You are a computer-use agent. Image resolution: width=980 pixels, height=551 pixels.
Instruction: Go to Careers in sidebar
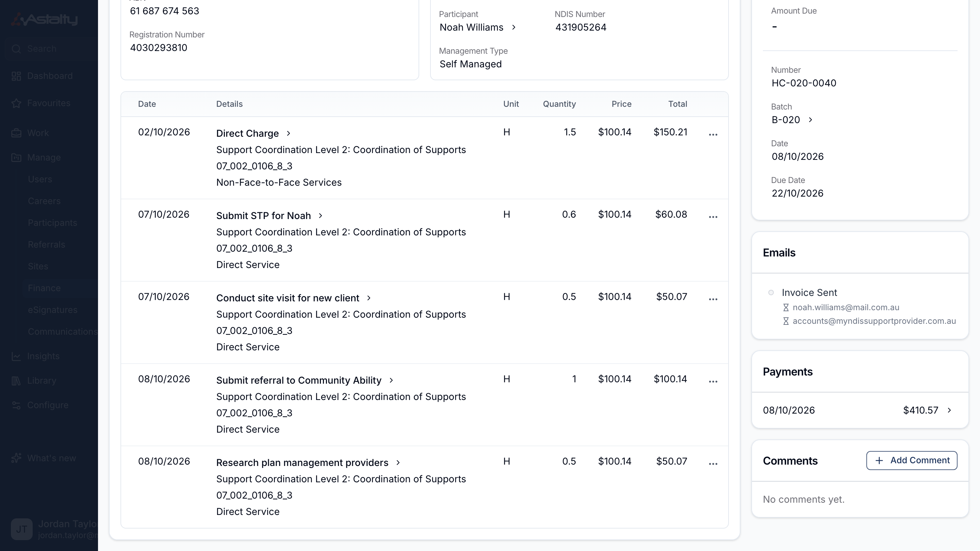(x=44, y=201)
